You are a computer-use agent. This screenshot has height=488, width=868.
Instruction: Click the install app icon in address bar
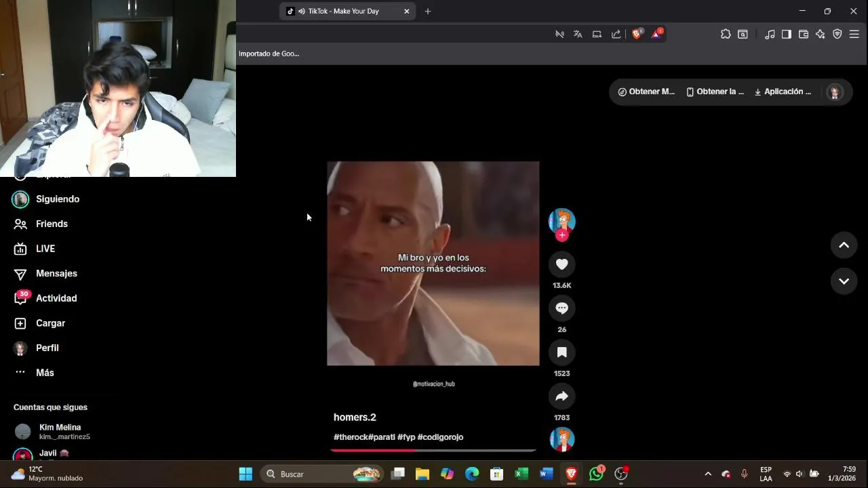597,35
